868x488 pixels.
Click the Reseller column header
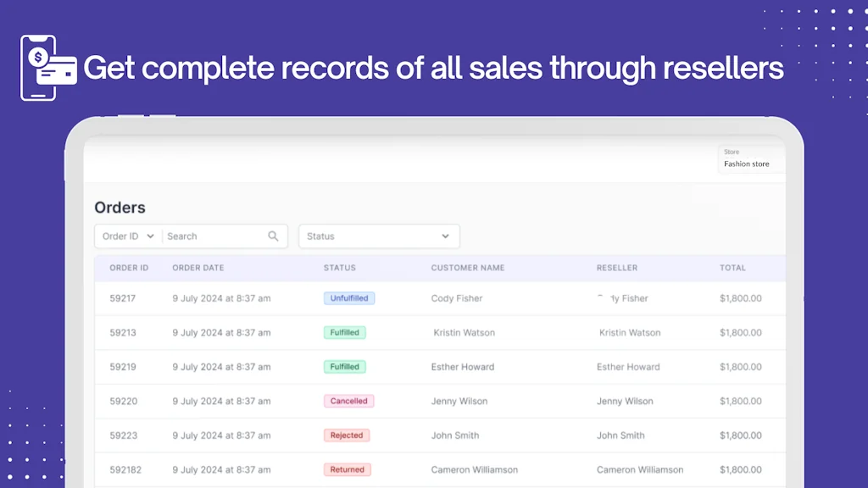click(616, 268)
